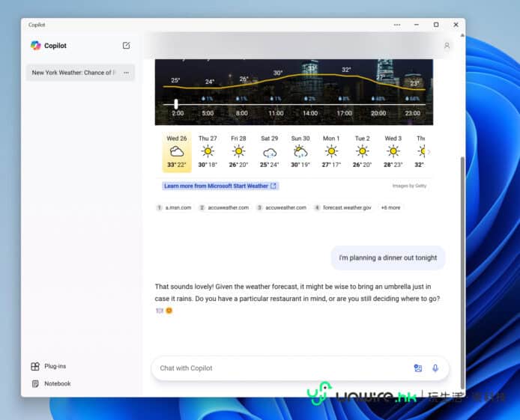The image size is (520, 420).
Task: Click the hourly timeline slider handle at 2:00
Action: coord(177,104)
